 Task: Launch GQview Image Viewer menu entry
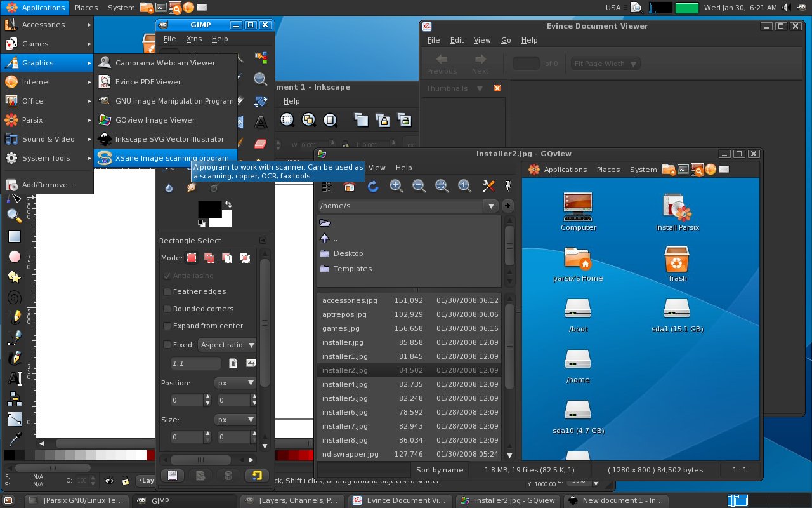(x=166, y=120)
